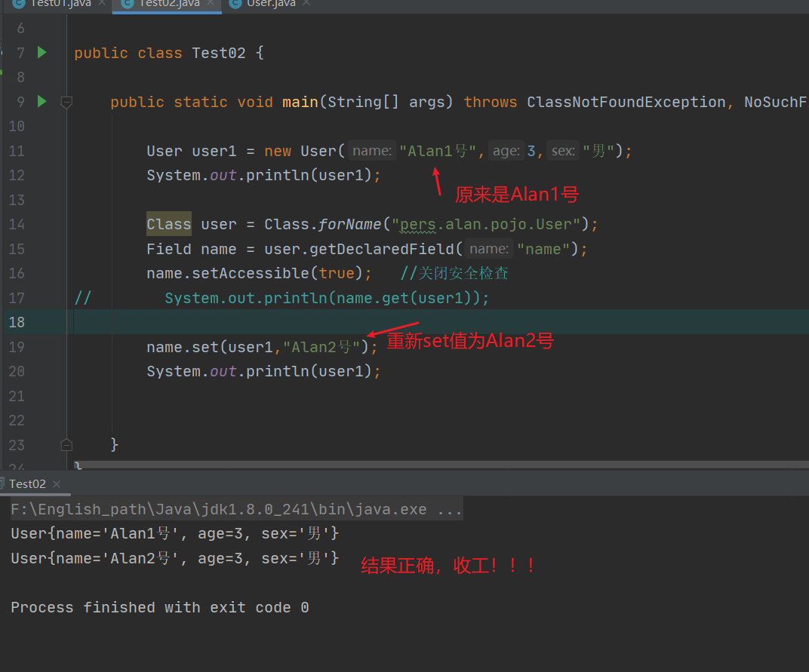Click fold end marker at line 23
Viewport: 809px width, 672px height.
tap(66, 444)
